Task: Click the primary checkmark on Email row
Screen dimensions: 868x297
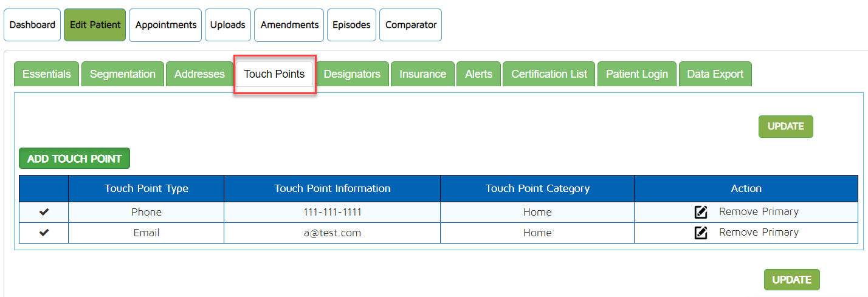Action: (44, 233)
